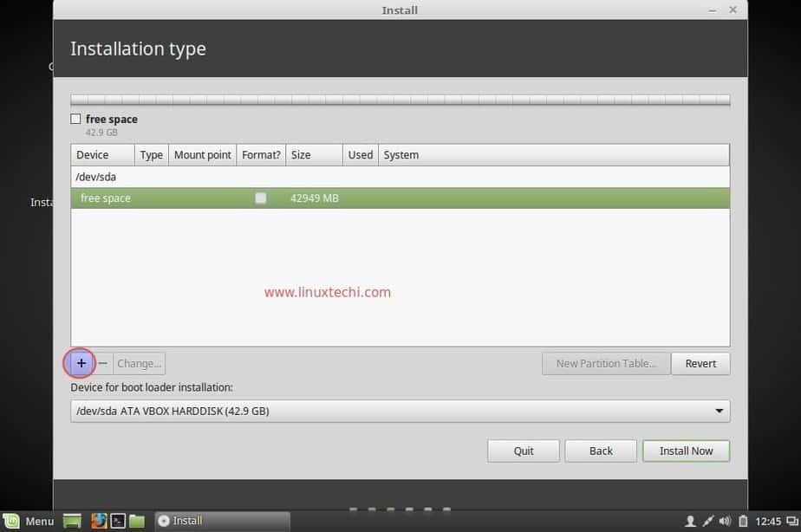Open battery or removable drives tray icon
The height and width of the screenshot is (532, 801).
click(x=743, y=522)
